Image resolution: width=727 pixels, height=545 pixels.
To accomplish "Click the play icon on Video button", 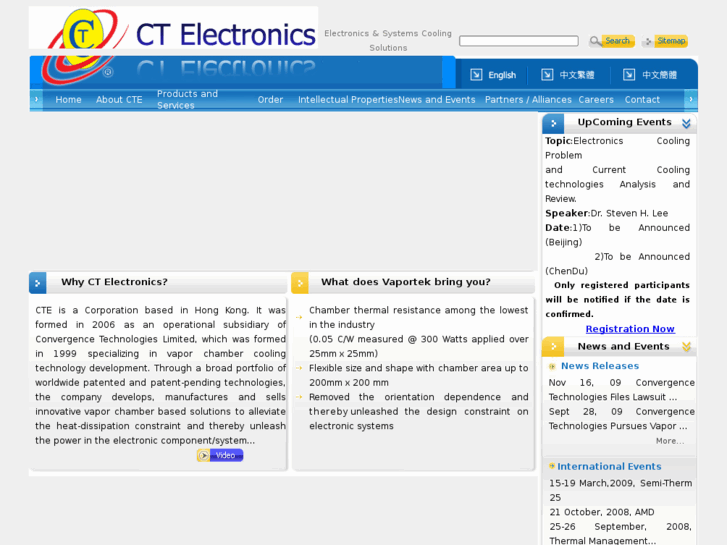I will (204, 455).
